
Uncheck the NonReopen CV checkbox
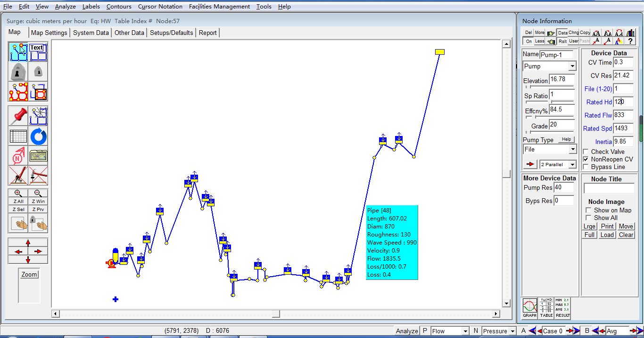[x=586, y=159]
